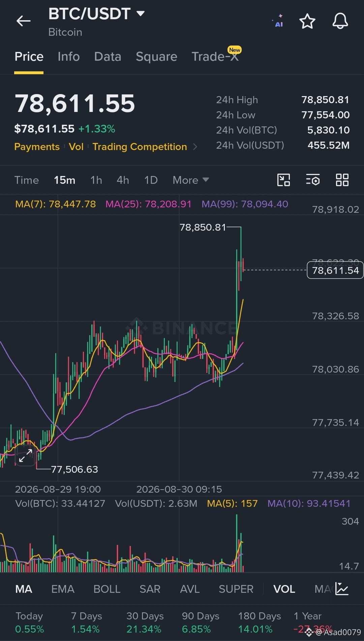
Task: Tap the 24h High value 78,850.81
Action: click(x=325, y=100)
